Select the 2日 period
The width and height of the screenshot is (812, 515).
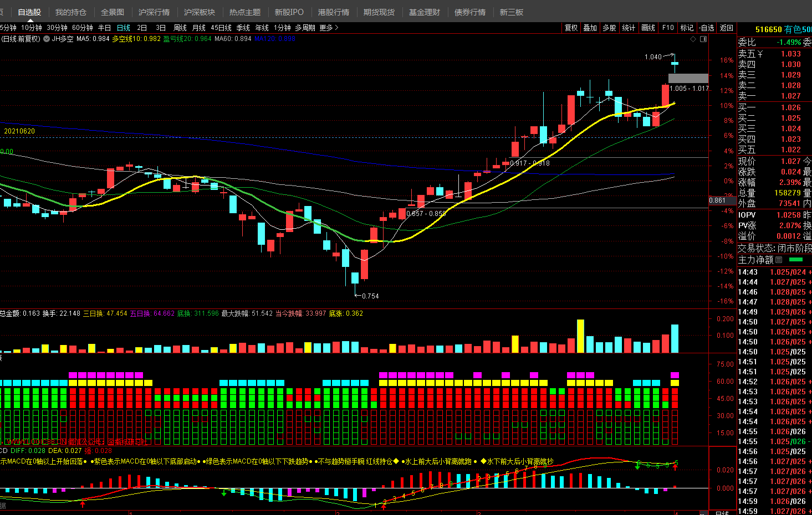[142, 28]
